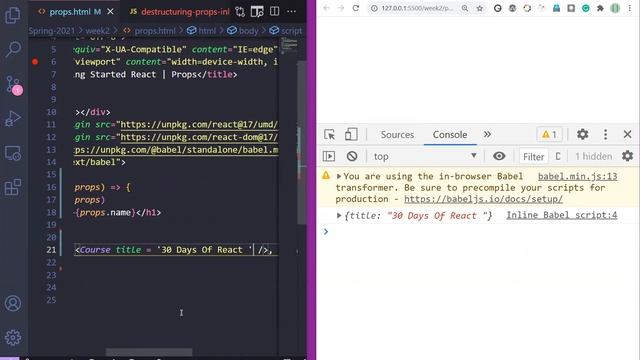Image resolution: width=640 pixels, height=360 pixels.
Task: Split the editor to the right
Action: 275,12
